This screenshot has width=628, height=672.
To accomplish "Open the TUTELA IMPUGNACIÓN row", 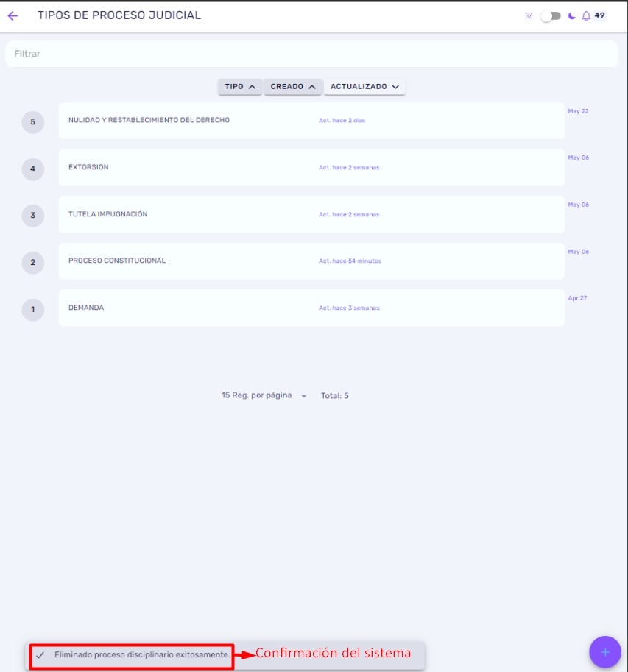I will point(311,214).
